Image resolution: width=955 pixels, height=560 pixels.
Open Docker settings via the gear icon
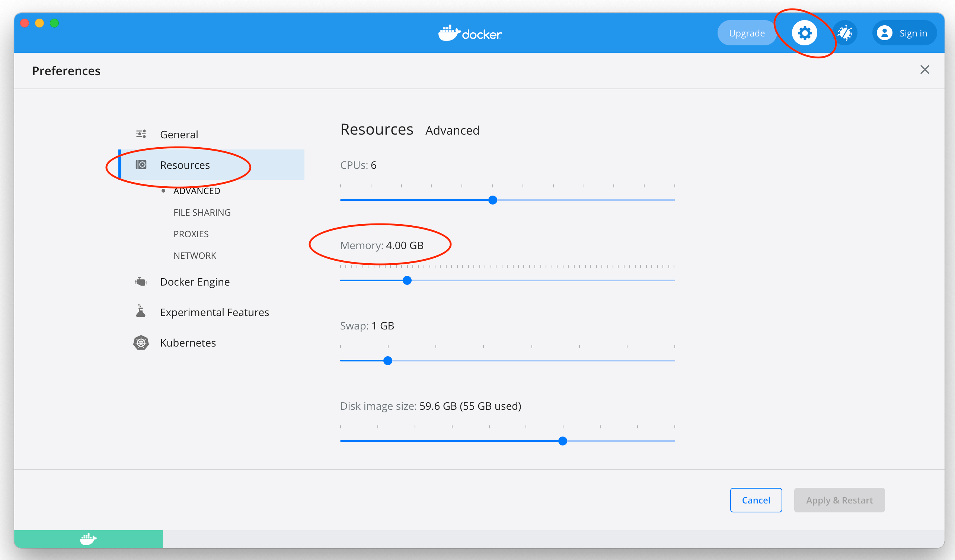tap(805, 33)
